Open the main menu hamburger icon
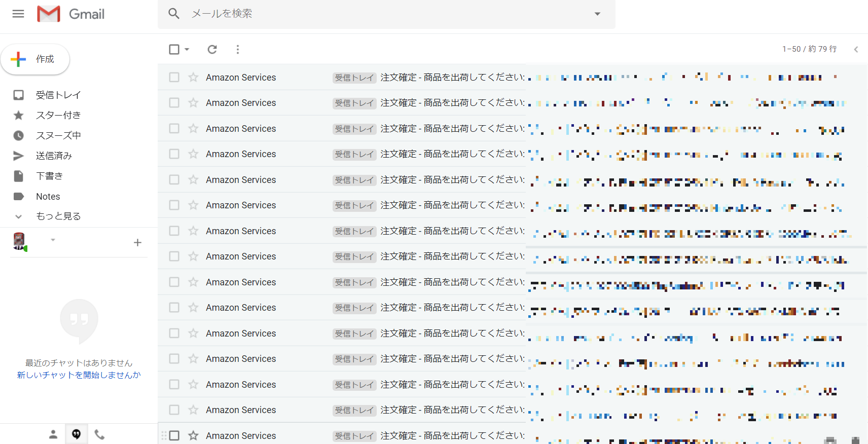 point(18,14)
